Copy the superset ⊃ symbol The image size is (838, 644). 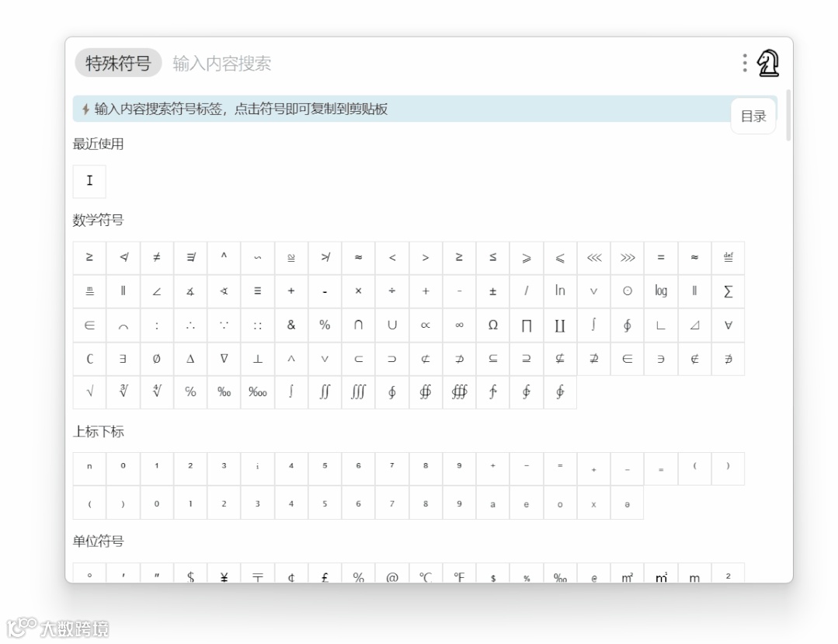click(x=391, y=359)
